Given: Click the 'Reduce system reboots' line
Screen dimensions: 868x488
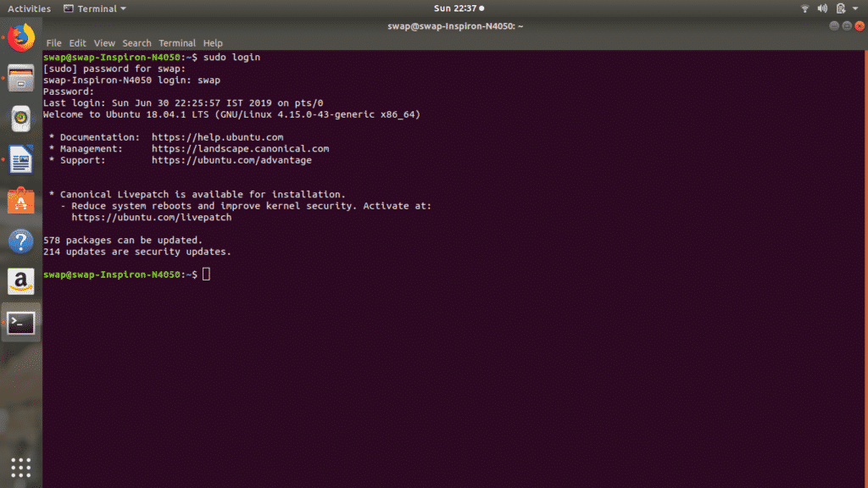Looking at the screenshot, I should 246,206.
